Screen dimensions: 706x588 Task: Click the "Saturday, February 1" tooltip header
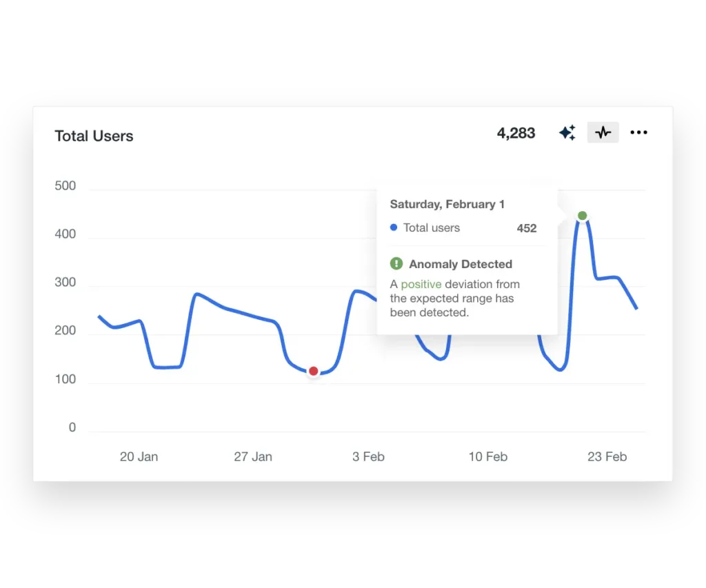coord(447,204)
